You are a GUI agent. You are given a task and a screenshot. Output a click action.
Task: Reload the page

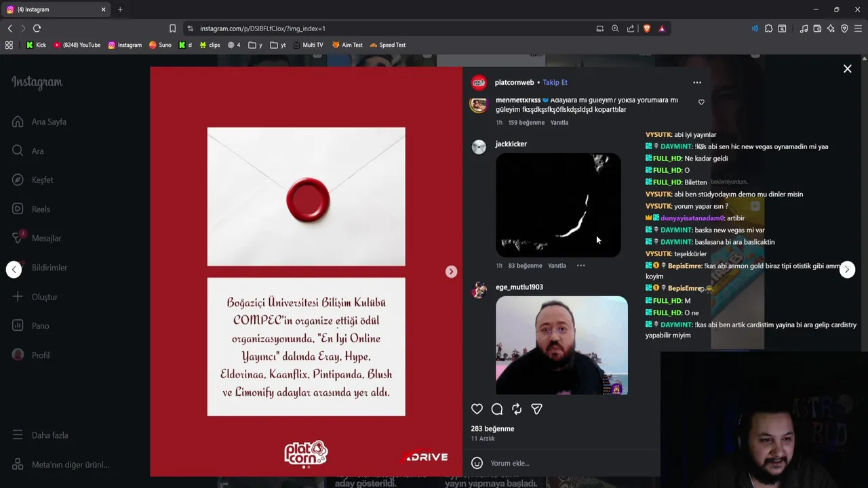coord(37,28)
